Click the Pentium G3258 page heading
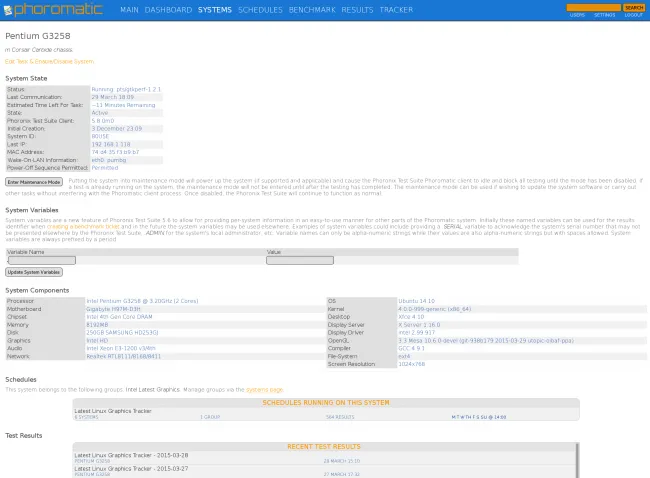 click(x=38, y=36)
